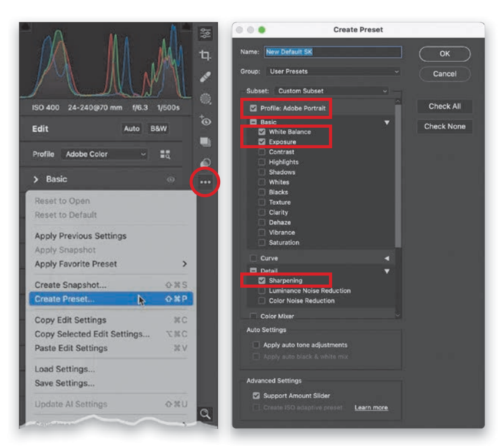This screenshot has width=504, height=446.
Task: Click the preset Name text field
Action: [x=333, y=52]
